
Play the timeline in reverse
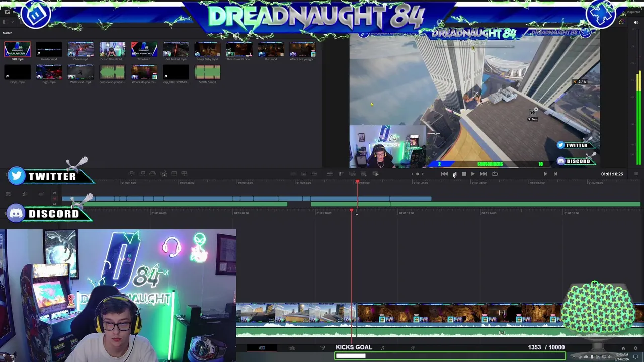coord(454,174)
